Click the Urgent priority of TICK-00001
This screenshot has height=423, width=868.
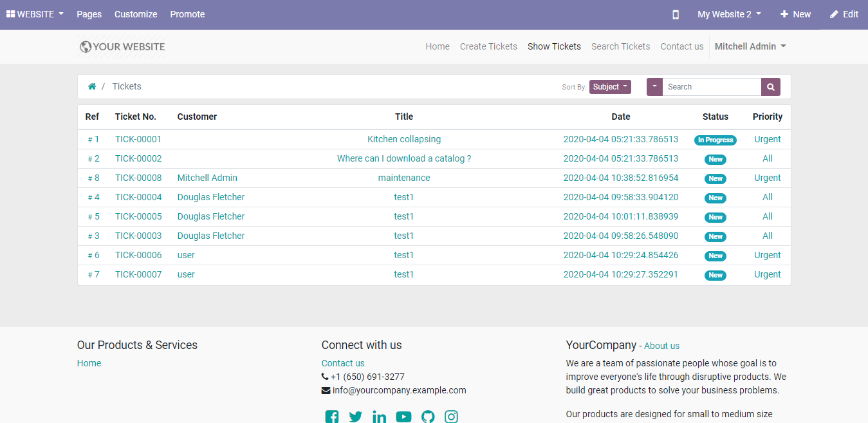pos(768,139)
